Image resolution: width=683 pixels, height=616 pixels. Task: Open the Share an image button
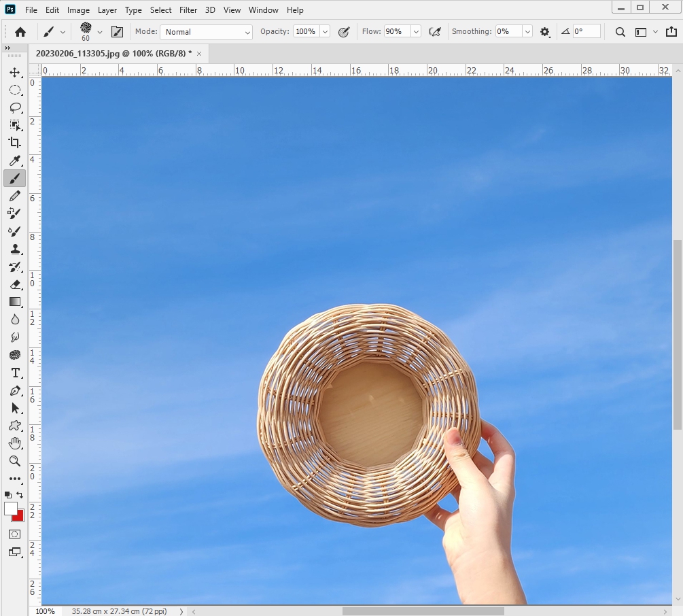[671, 31]
